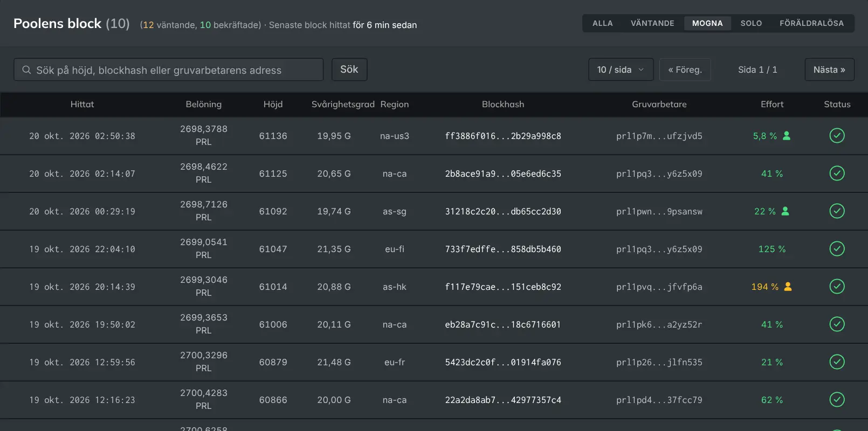Click confirmed status checkmark for block 61125
The height and width of the screenshot is (431, 868).
[x=837, y=173]
